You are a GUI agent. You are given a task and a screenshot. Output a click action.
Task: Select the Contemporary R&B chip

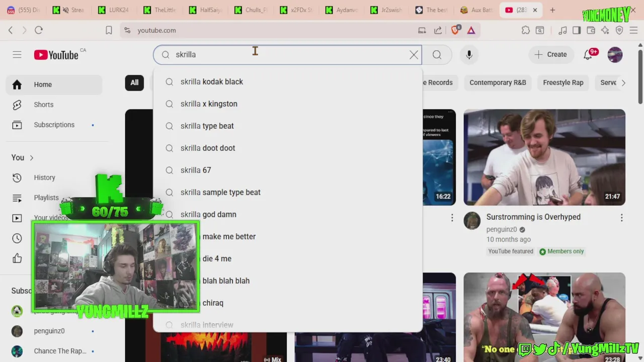pyautogui.click(x=498, y=82)
